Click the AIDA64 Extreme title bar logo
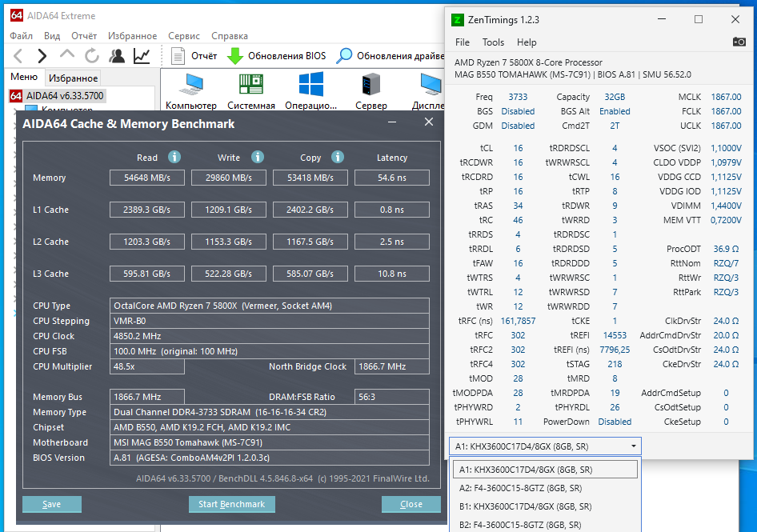The height and width of the screenshot is (532, 757). 17,15
